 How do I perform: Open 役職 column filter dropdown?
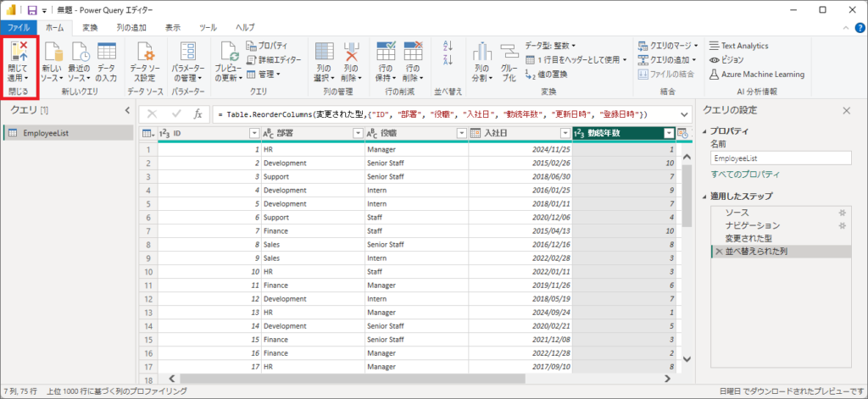(x=461, y=133)
